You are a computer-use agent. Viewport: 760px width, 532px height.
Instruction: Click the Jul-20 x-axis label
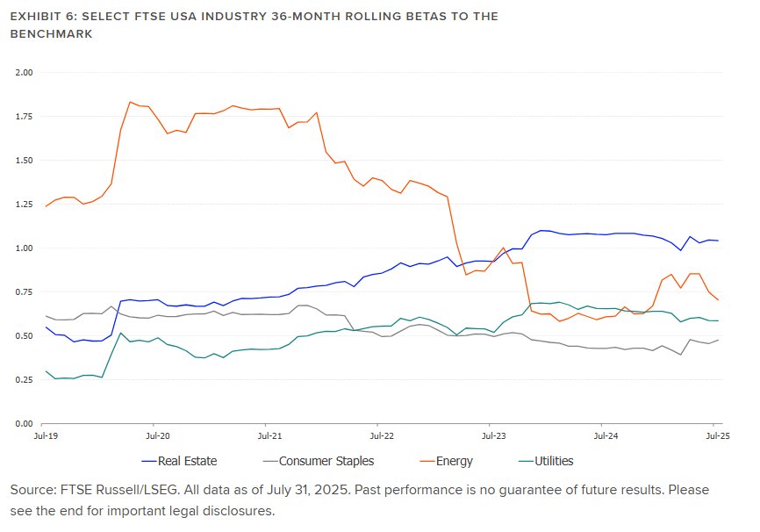(158, 435)
